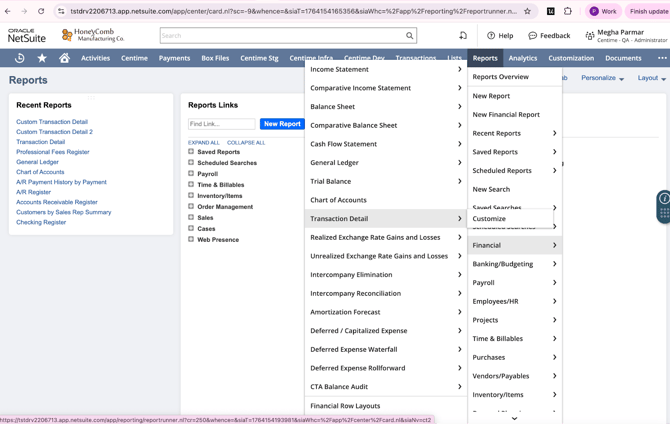Click the browser reload icon

click(x=41, y=11)
